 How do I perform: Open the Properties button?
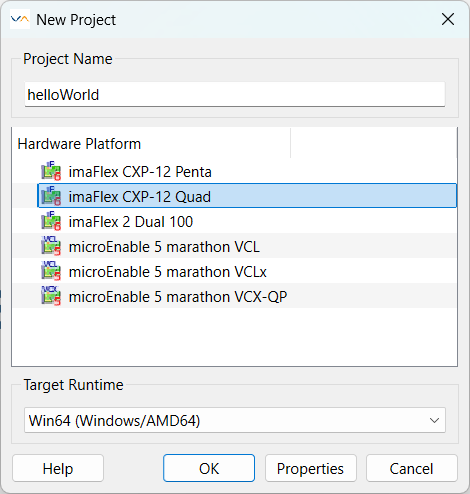click(x=311, y=468)
